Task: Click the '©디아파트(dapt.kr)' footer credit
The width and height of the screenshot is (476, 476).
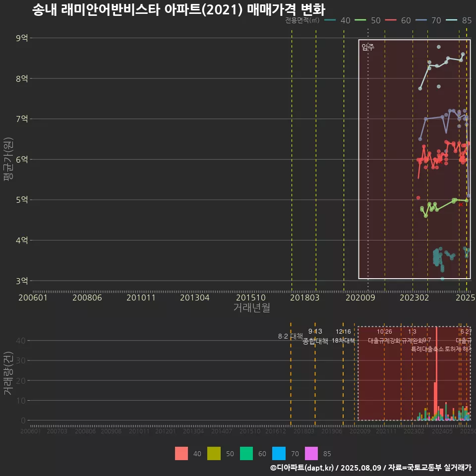Action: [301, 468]
